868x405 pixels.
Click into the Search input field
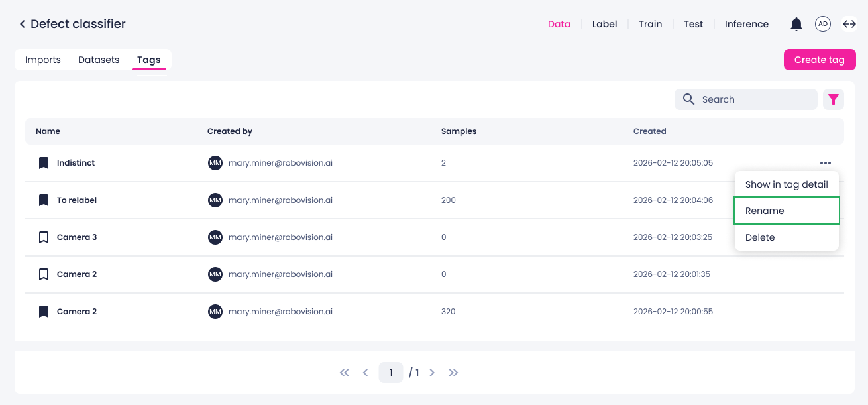coord(746,99)
